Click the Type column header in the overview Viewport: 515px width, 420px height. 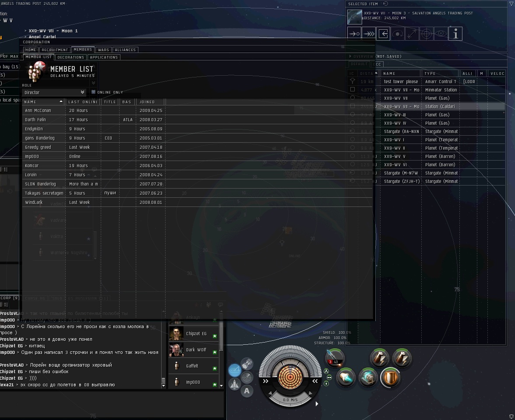440,73
